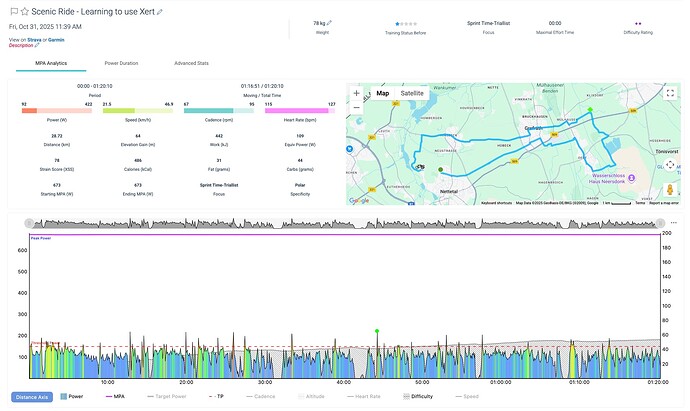Star the Scenic Ride activity as favorite

coord(25,10)
